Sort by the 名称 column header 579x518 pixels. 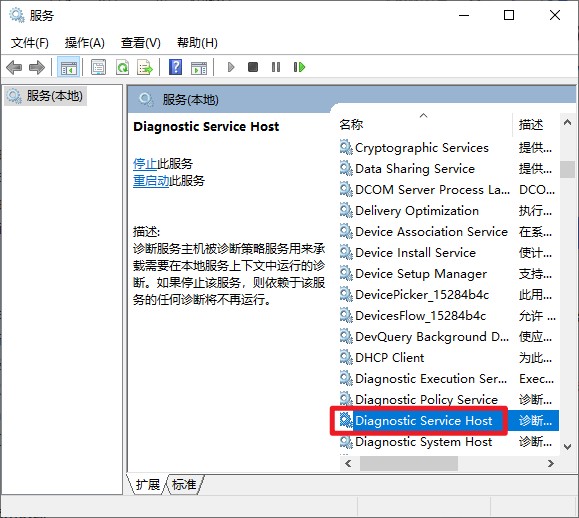click(424, 124)
